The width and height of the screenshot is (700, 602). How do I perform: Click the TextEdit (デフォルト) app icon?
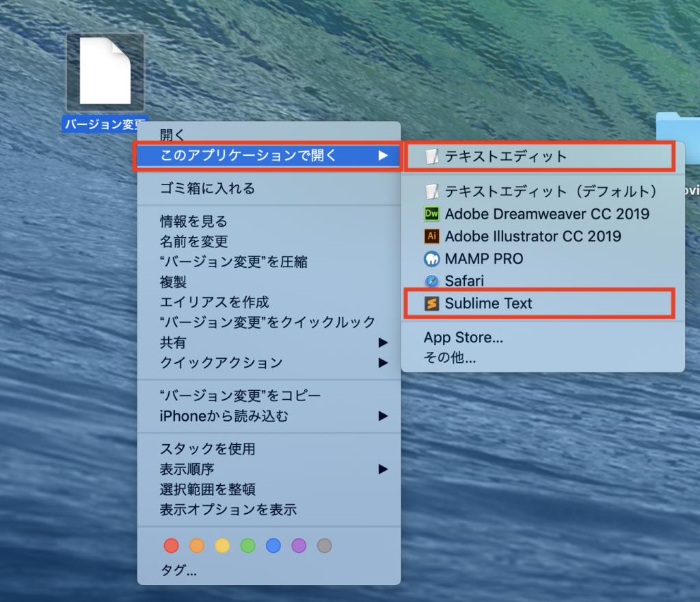pyautogui.click(x=432, y=191)
